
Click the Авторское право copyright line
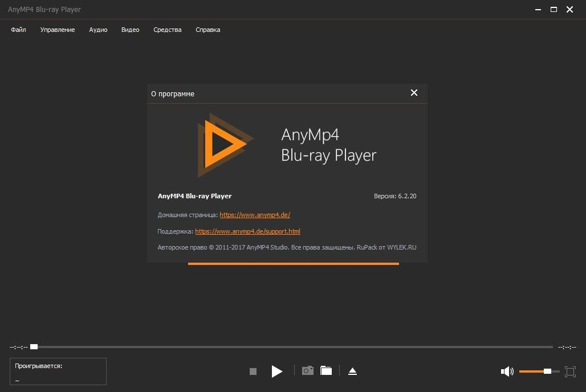tap(287, 247)
